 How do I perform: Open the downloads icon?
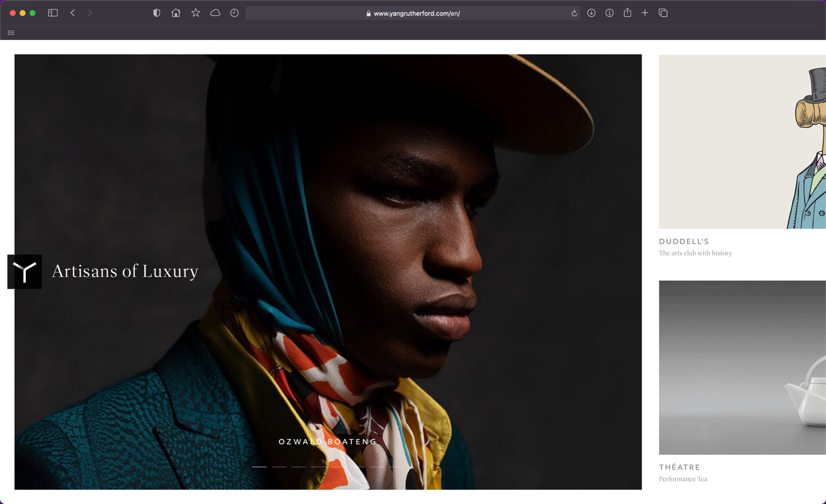point(591,13)
